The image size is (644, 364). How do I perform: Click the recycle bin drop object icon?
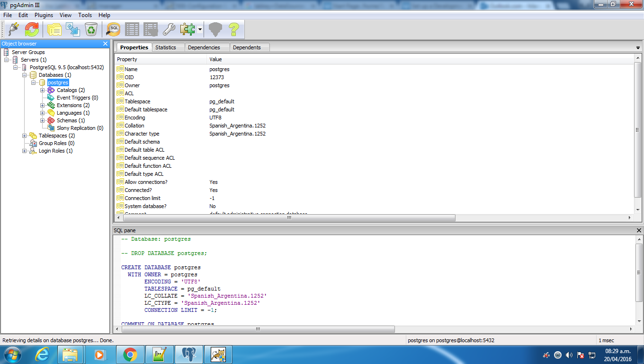click(x=91, y=30)
